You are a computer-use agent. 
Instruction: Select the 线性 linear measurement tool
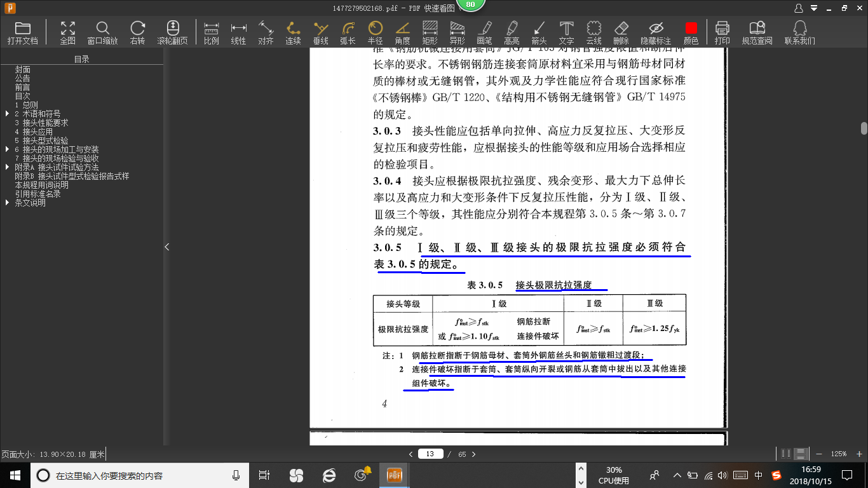pyautogui.click(x=238, y=33)
